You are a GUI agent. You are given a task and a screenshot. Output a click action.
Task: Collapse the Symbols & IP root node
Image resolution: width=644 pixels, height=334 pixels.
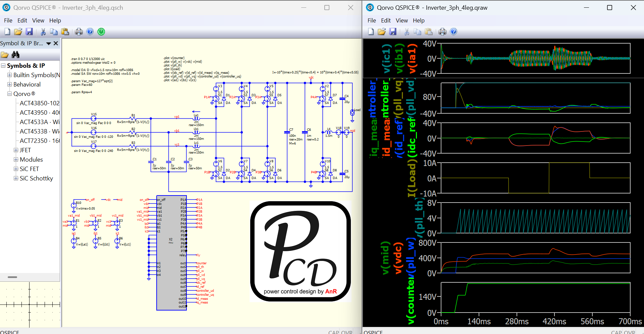tap(3, 65)
